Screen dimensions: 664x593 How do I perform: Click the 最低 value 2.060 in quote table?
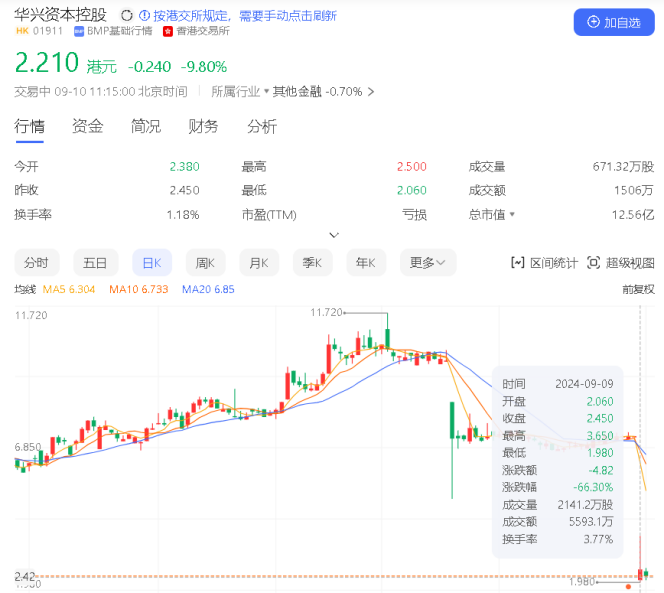coord(411,191)
